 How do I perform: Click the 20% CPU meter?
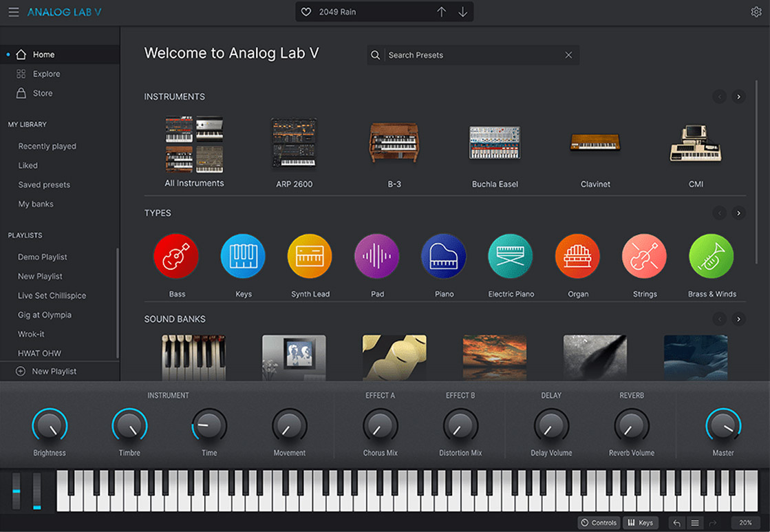(x=745, y=522)
